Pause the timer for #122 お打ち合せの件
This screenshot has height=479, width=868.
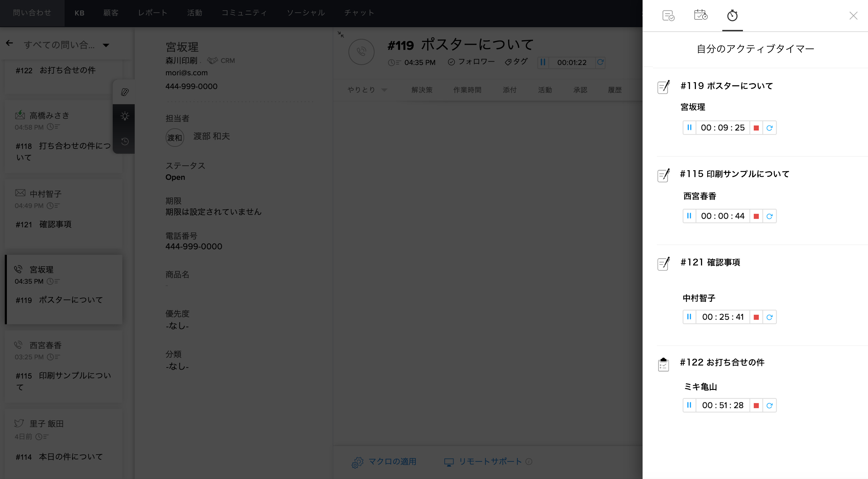pos(689,405)
